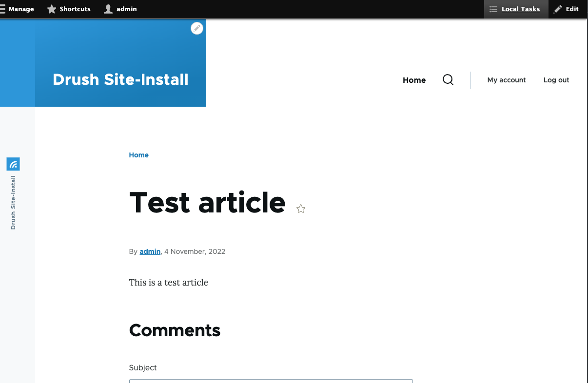588x383 pixels.
Task: Open the site branding quick-edit pencil icon
Action: coord(196,28)
